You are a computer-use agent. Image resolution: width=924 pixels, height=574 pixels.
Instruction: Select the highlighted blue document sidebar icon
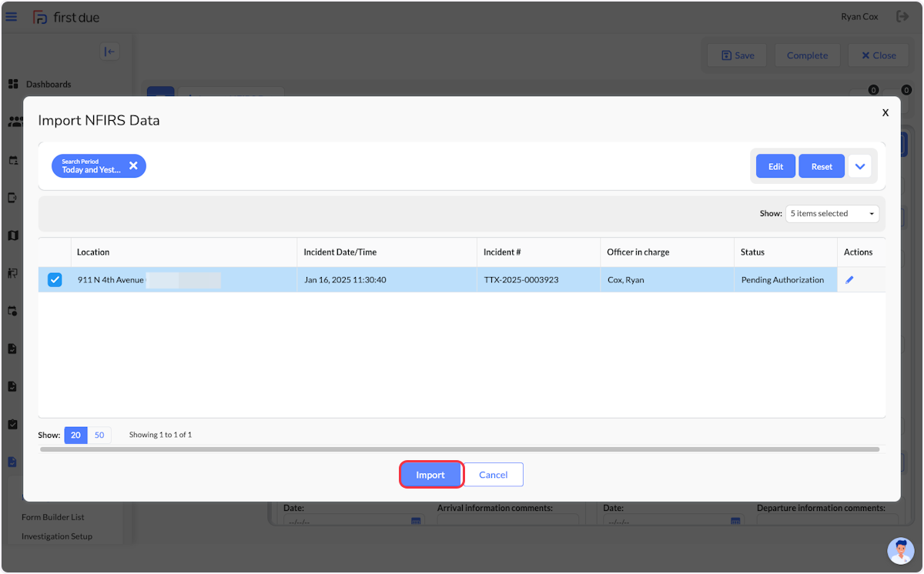click(x=12, y=462)
